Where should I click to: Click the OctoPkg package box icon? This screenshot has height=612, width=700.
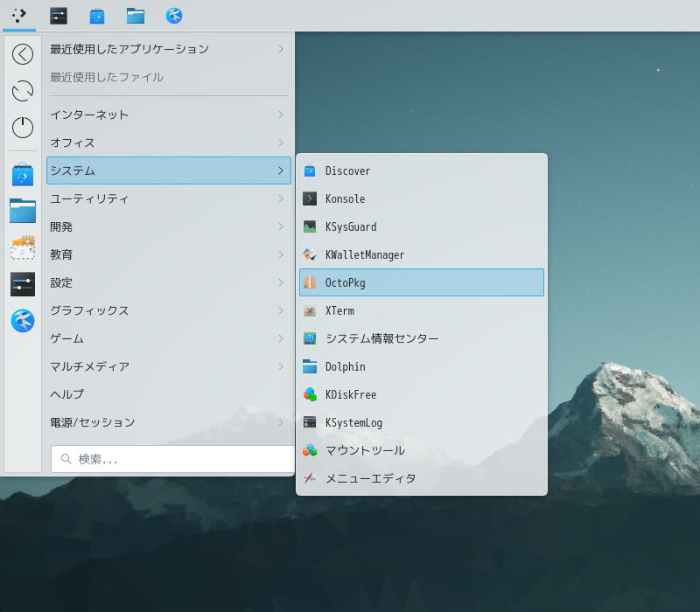[310, 282]
